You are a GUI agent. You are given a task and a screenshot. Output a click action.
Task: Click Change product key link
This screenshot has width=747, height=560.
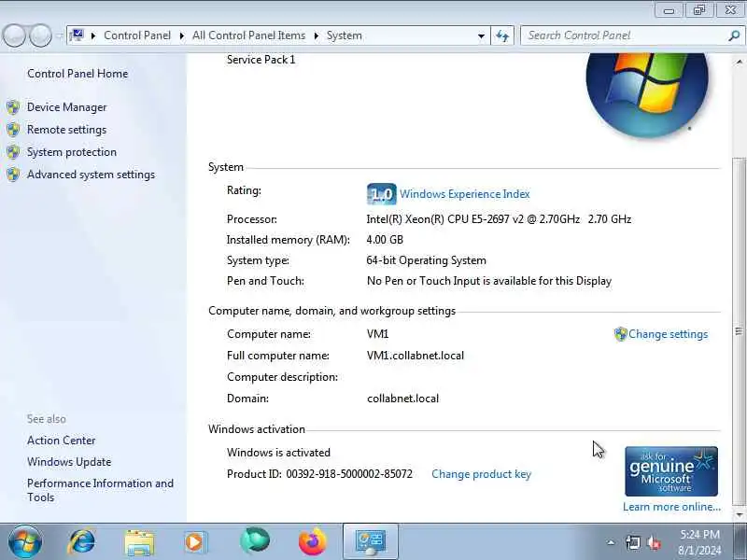(x=481, y=474)
